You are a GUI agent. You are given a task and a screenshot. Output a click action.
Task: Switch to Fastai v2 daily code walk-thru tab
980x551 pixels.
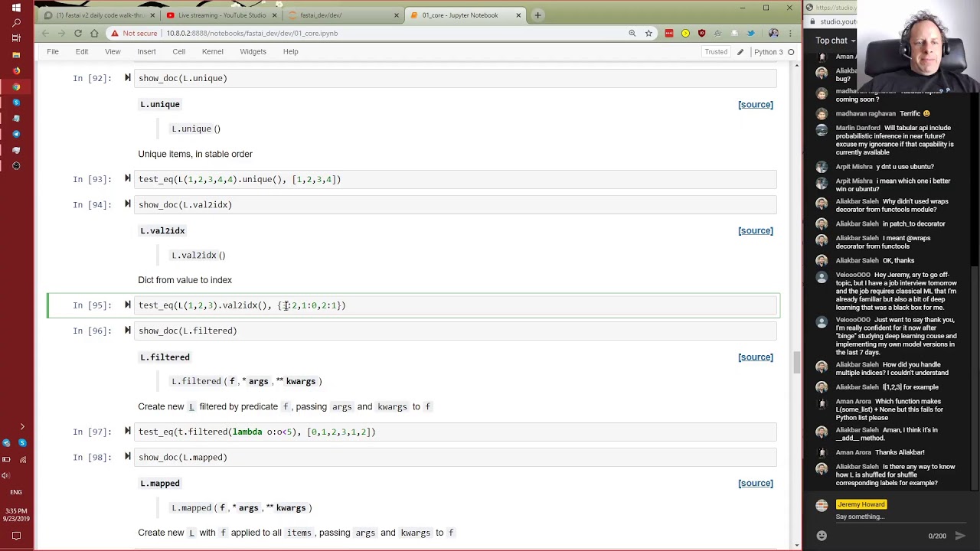tap(100, 15)
